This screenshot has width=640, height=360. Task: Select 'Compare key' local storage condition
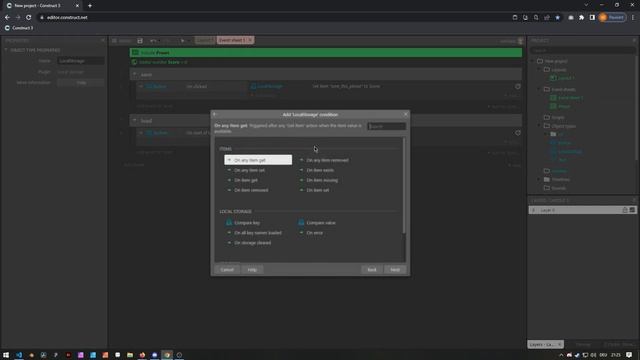coord(243,223)
